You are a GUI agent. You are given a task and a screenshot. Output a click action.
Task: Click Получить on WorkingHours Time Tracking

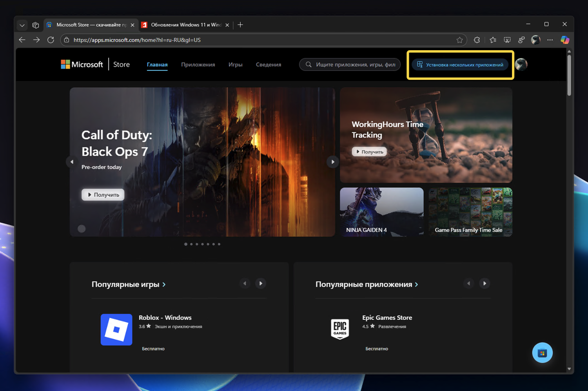click(x=369, y=152)
